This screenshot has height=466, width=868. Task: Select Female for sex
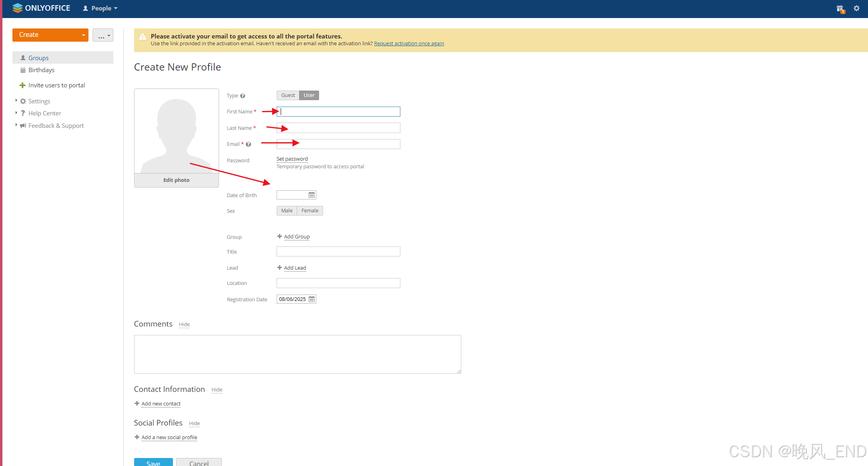pos(310,211)
